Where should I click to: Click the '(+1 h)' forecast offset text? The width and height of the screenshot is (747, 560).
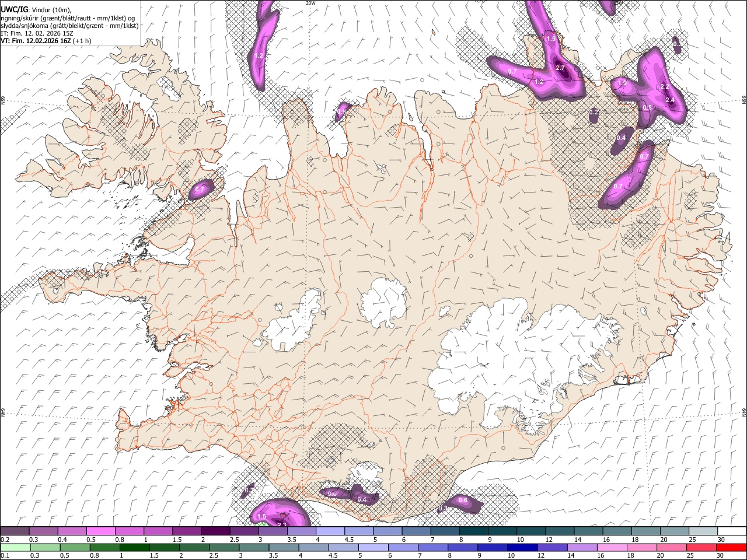pos(82,41)
